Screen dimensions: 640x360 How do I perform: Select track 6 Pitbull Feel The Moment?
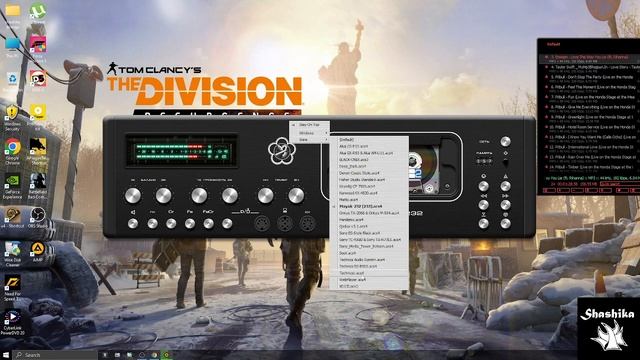[x=590, y=89]
